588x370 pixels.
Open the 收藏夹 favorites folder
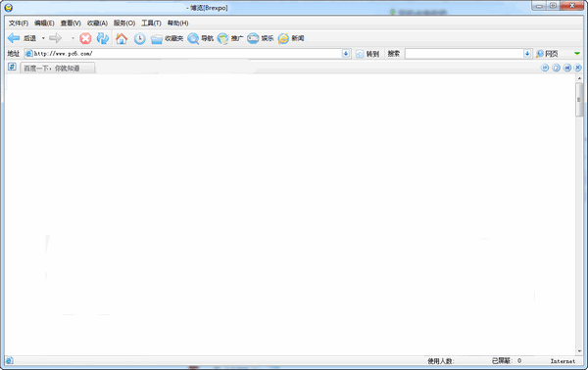pos(167,38)
